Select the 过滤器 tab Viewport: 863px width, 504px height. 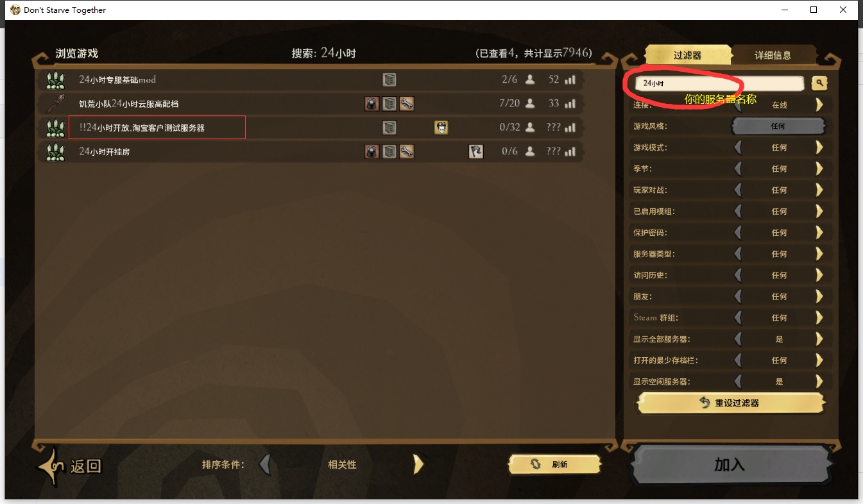(687, 55)
